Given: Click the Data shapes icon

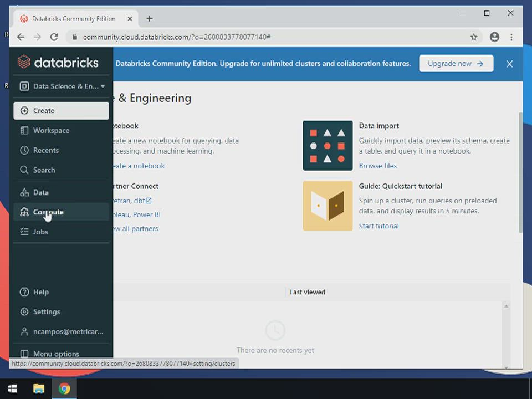Looking at the screenshot, I should [x=24, y=192].
